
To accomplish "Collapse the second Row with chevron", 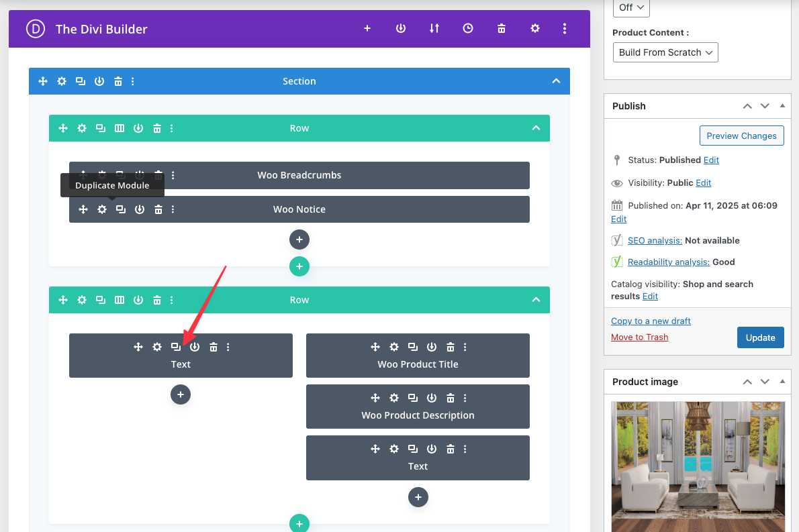I will [x=536, y=299].
